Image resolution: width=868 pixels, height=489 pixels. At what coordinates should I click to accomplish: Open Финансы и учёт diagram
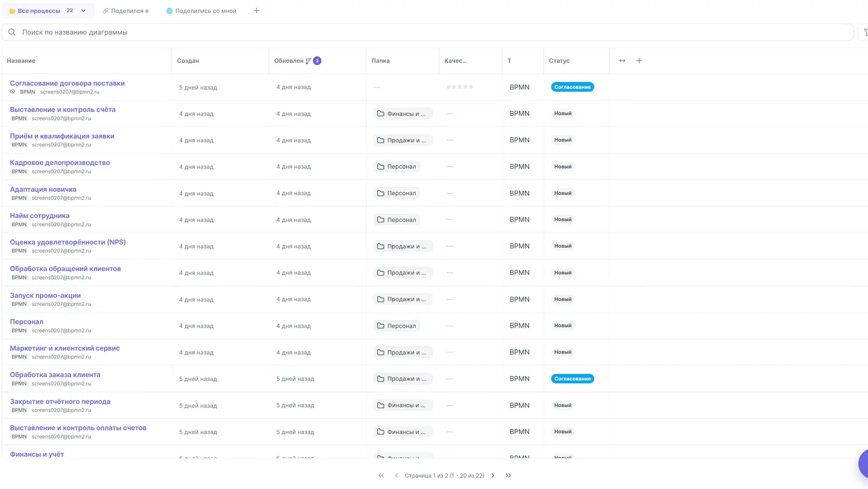coord(37,454)
